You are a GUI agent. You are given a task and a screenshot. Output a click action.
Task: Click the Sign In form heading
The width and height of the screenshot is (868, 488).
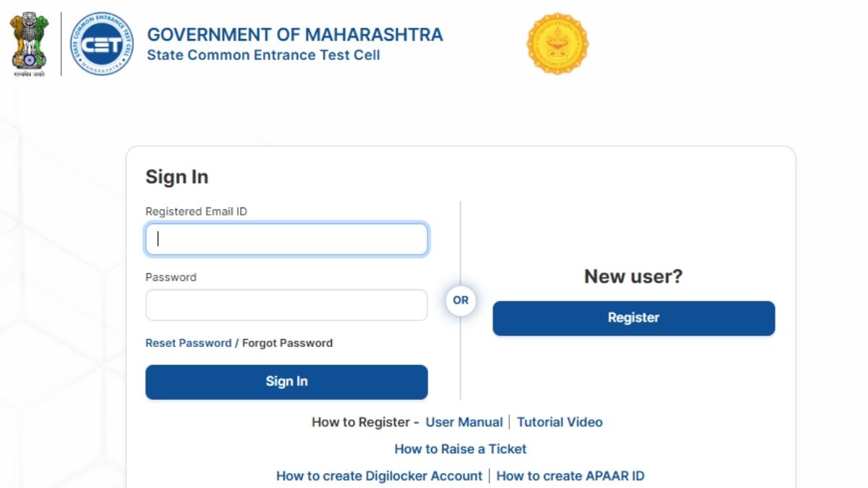tap(176, 177)
